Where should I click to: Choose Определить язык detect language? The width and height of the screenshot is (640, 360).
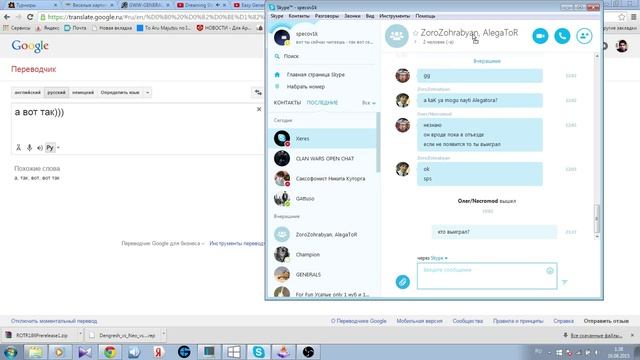[x=120, y=93]
